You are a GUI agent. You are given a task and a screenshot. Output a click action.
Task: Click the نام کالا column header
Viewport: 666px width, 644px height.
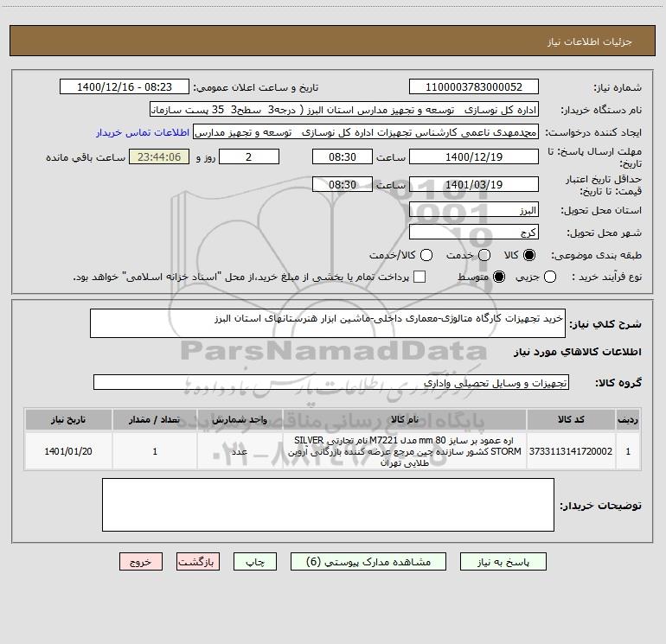[x=405, y=419]
